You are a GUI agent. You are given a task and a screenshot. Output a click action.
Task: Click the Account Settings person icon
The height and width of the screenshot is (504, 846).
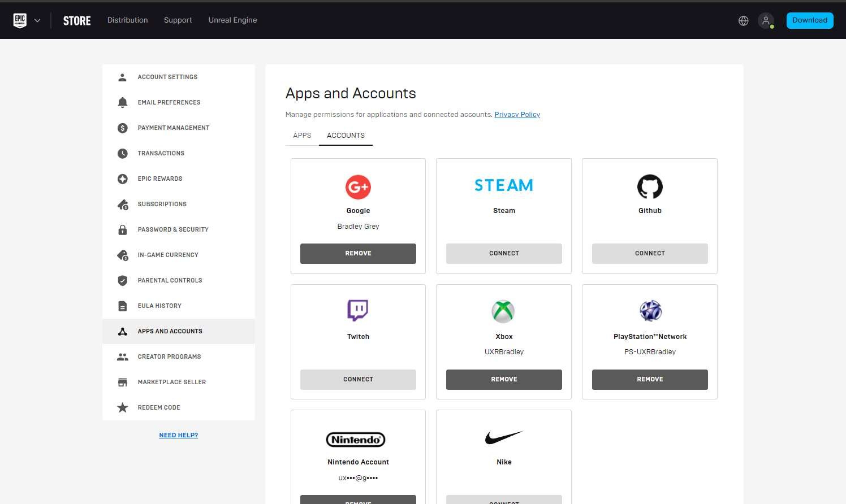[x=122, y=77]
